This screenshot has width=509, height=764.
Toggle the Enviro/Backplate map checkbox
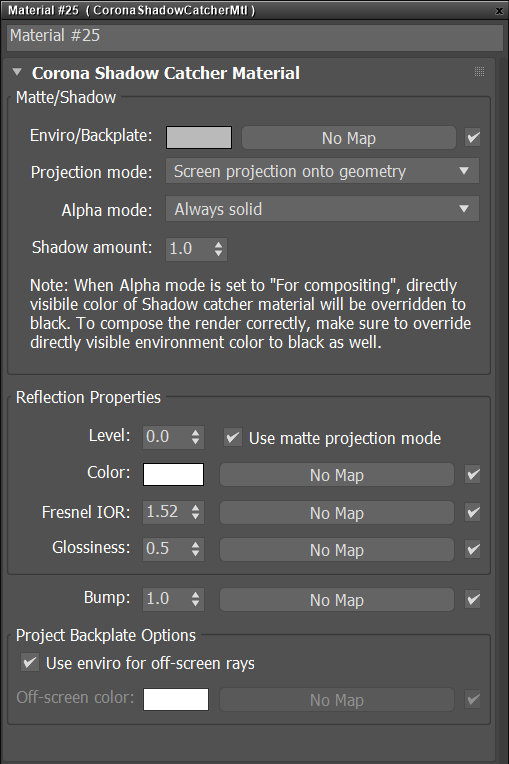[472, 137]
